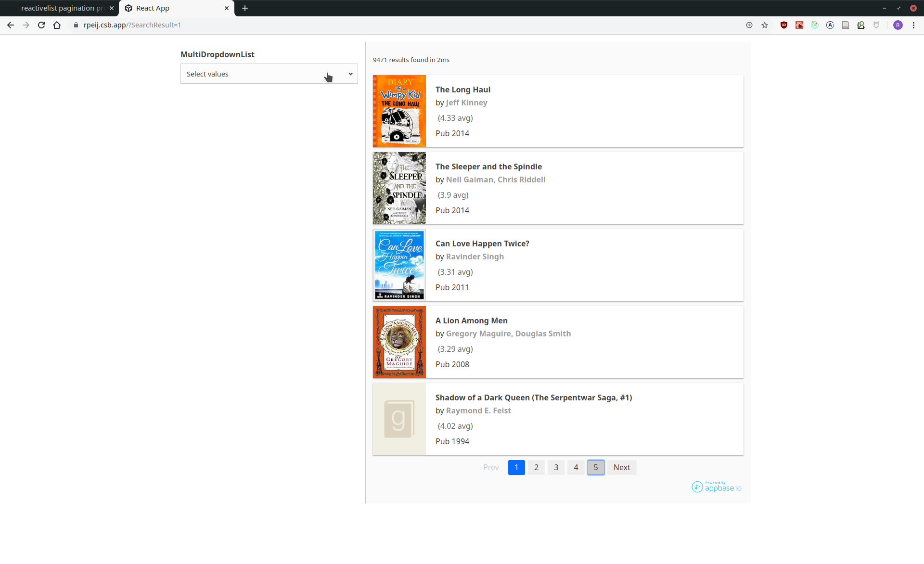Click the (3.29 avg) rating

(x=455, y=349)
